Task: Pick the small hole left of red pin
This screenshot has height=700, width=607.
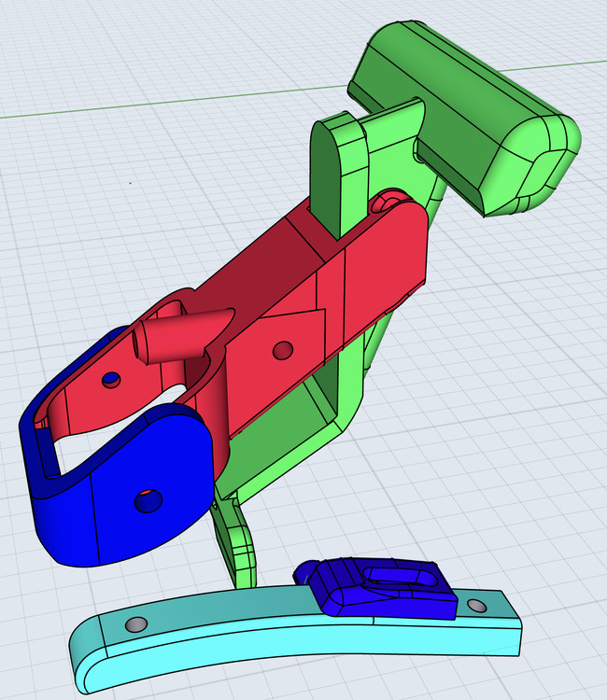Action: pyautogui.click(x=111, y=380)
